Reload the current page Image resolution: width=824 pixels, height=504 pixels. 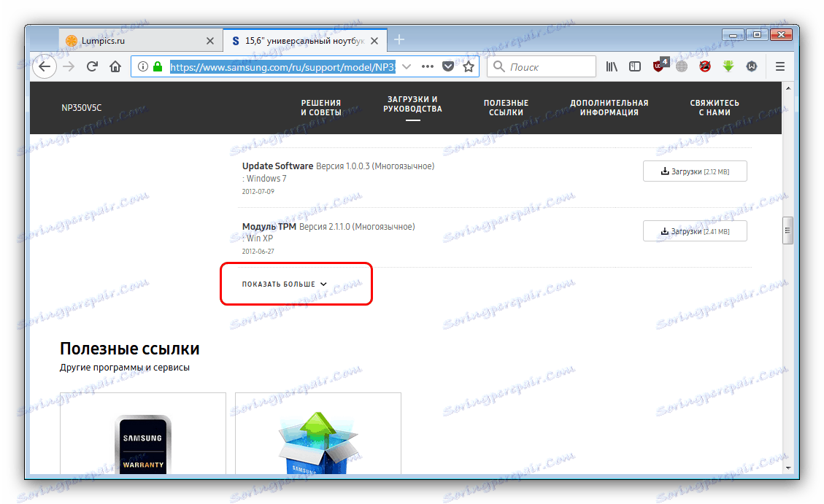pos(92,66)
